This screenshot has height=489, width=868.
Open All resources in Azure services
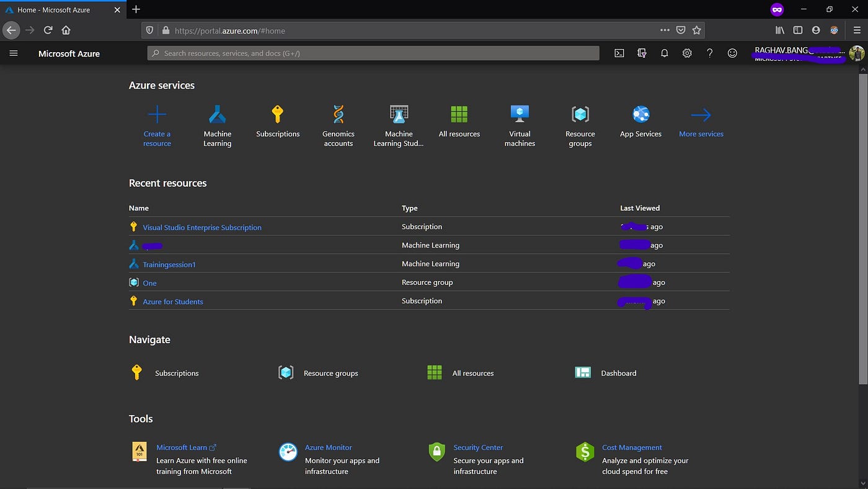(x=459, y=115)
